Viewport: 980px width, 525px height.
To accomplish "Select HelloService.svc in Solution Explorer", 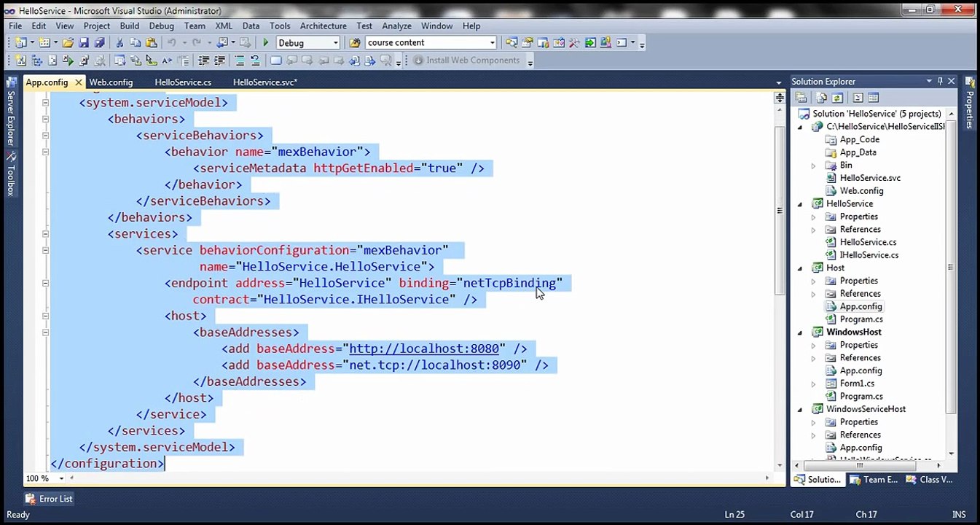I will pos(870,178).
